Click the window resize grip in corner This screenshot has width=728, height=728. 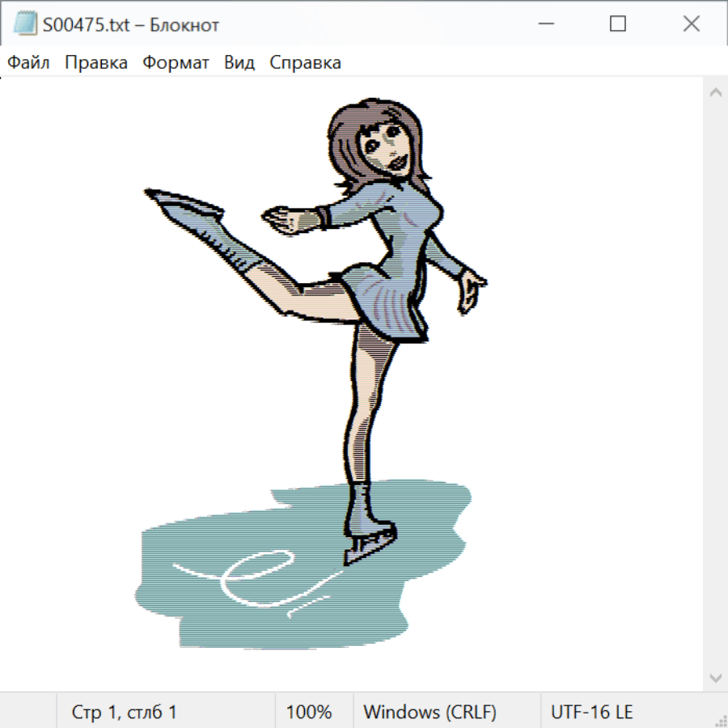click(721, 721)
